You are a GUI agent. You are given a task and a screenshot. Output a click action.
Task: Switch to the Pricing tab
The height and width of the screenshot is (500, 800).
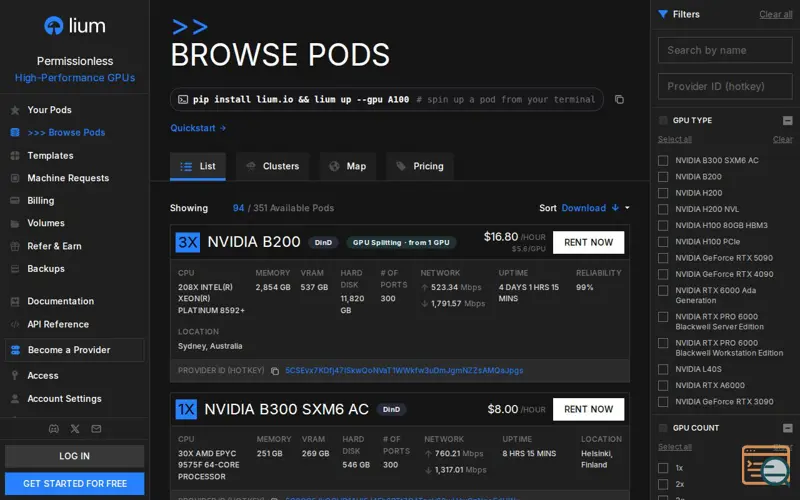click(419, 166)
